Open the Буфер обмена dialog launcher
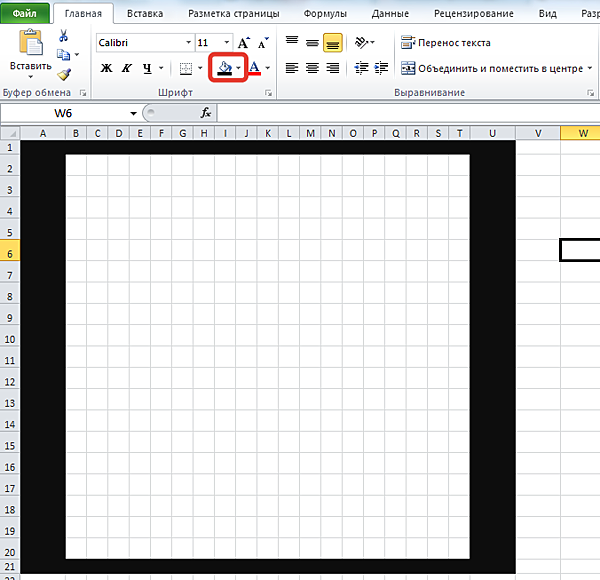Image resolution: width=600 pixels, height=580 pixels. point(83,93)
